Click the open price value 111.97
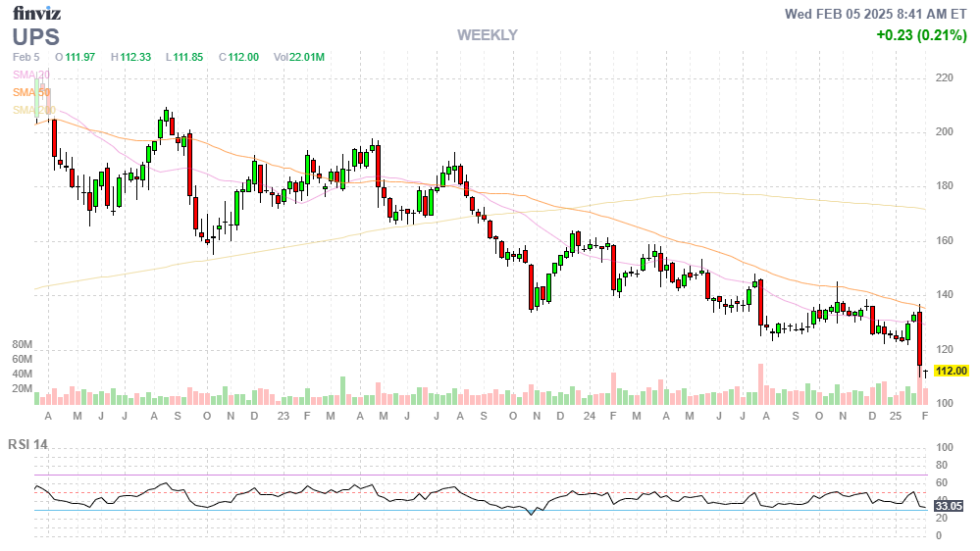980x551 pixels. click(x=79, y=57)
